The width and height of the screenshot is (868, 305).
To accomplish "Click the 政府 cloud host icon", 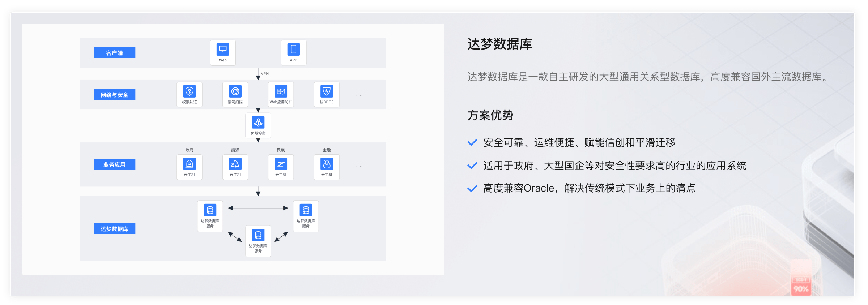I will pos(190,164).
